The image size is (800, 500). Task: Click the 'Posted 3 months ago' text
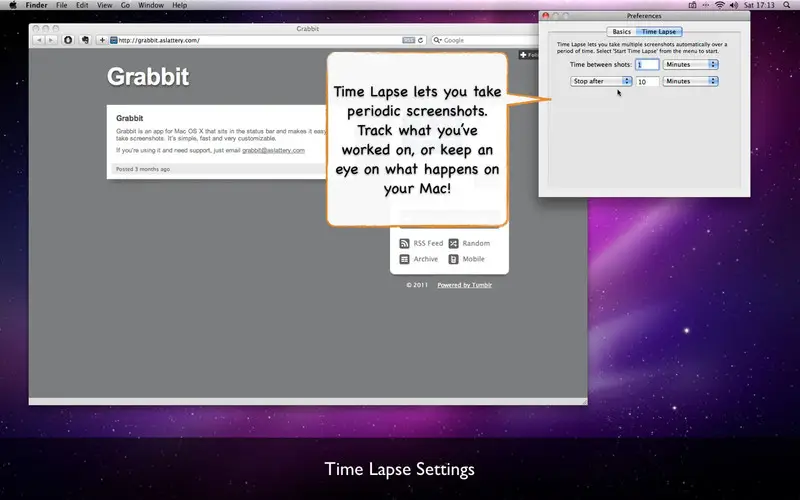pyautogui.click(x=143, y=169)
